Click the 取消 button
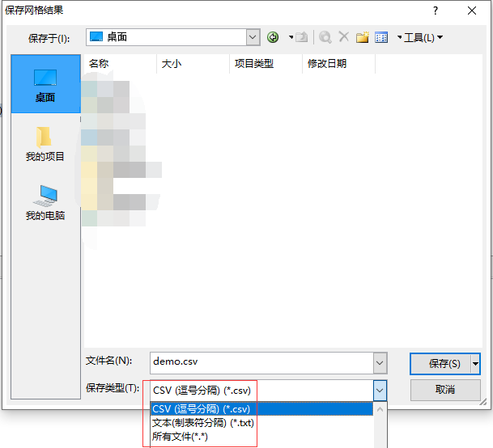Screen dimensions: 493x448 [x=445, y=390]
